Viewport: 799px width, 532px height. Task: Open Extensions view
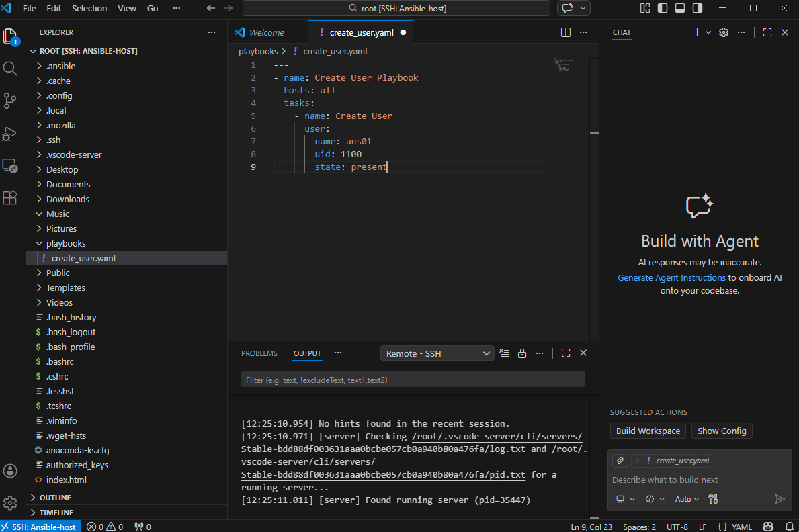(10, 197)
